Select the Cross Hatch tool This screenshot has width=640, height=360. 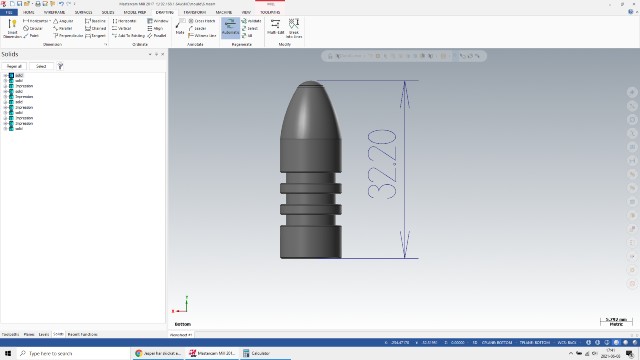[x=202, y=21]
